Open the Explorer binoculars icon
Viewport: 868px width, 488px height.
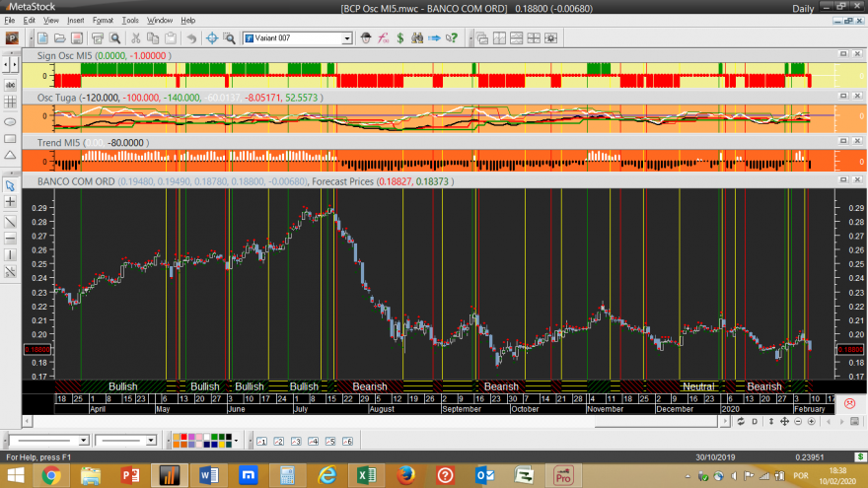tap(417, 38)
